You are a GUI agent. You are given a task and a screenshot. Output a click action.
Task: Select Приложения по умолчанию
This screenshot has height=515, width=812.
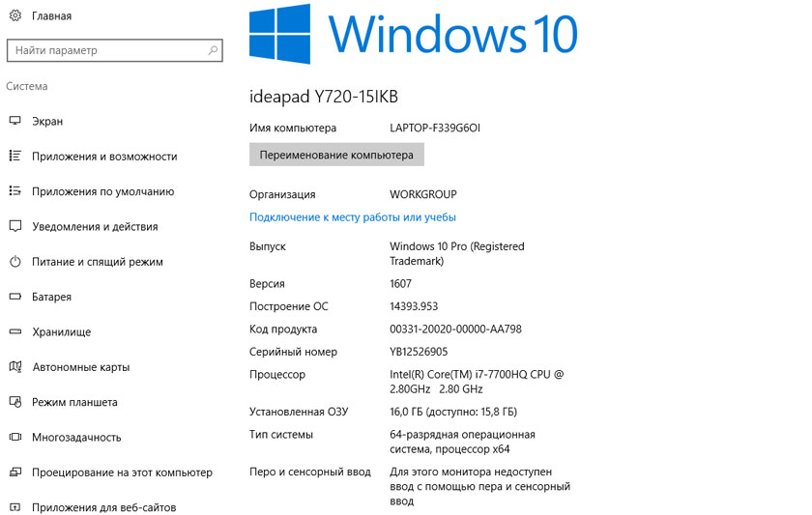[x=103, y=191]
